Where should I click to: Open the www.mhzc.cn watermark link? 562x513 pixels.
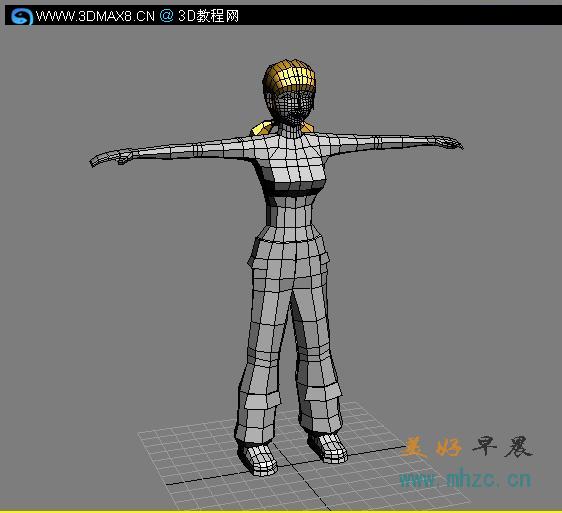[465, 479]
